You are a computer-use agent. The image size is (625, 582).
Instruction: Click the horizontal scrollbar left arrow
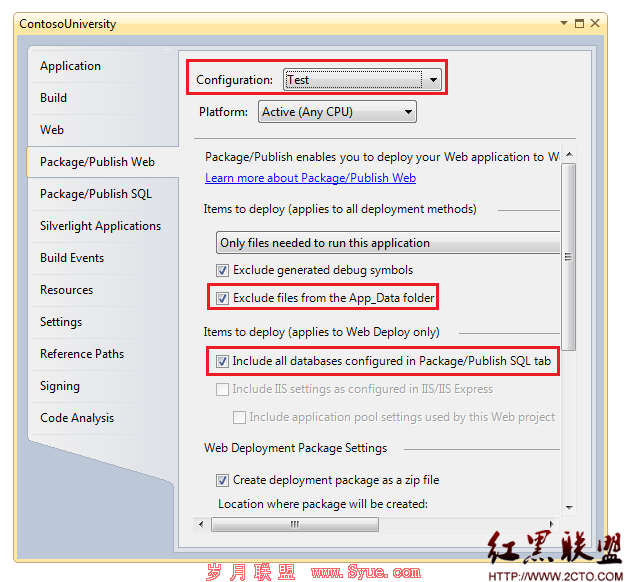[201, 524]
